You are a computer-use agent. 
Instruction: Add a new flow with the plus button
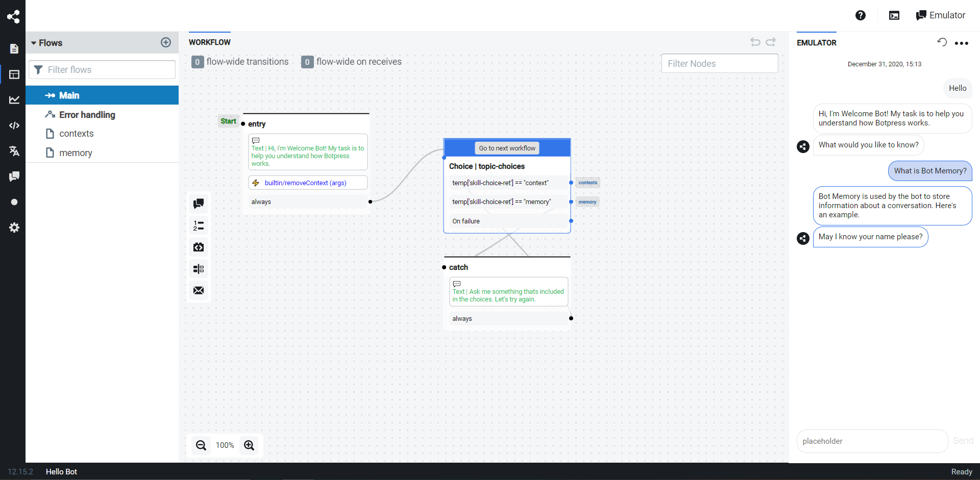(x=166, y=42)
